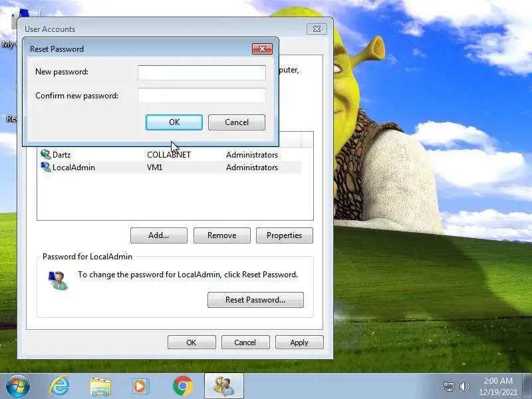Viewport: 532px width, 399px height.
Task: Click the password section user icon
Action: tap(58, 281)
